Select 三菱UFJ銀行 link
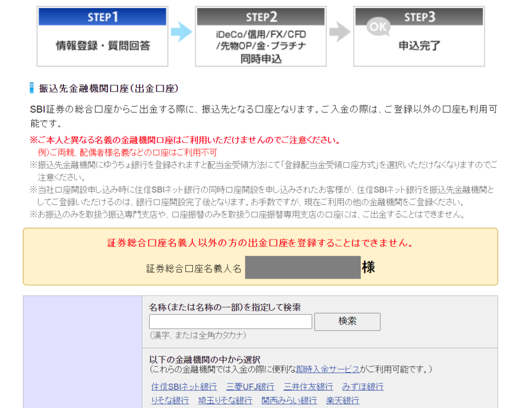 click(250, 387)
